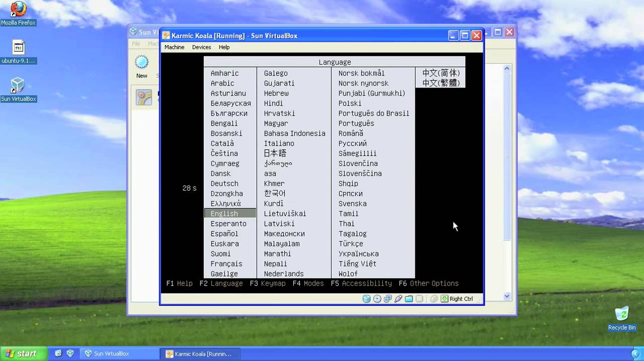644x361 pixels.
Task: Click Karmic Koala window title icon
Action: 166,36
